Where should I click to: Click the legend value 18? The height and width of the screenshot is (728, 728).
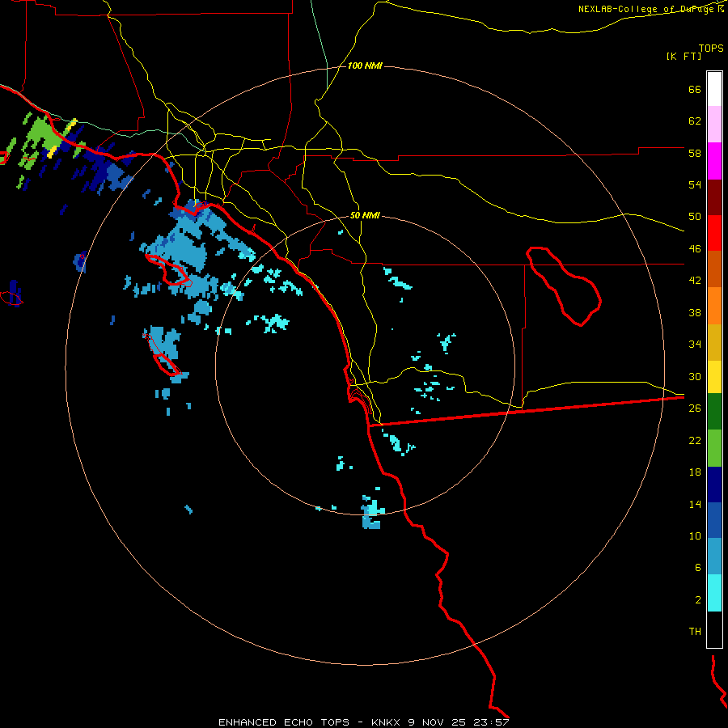[695, 472]
